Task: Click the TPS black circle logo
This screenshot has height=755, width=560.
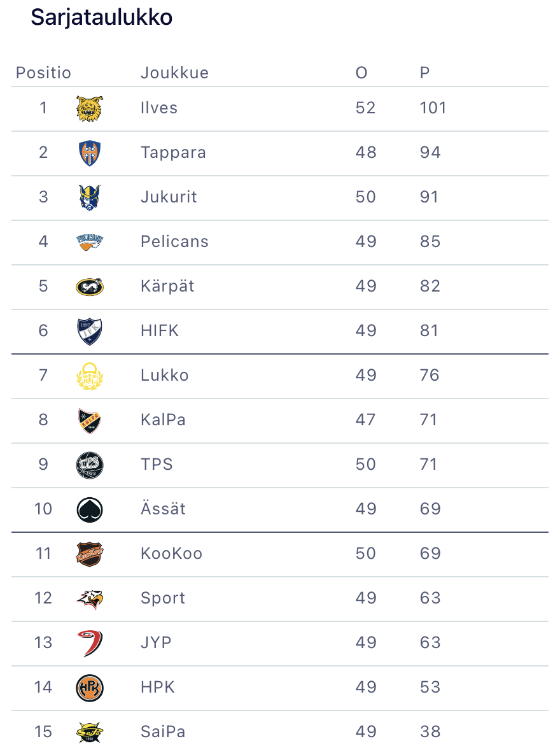Action: click(x=89, y=465)
